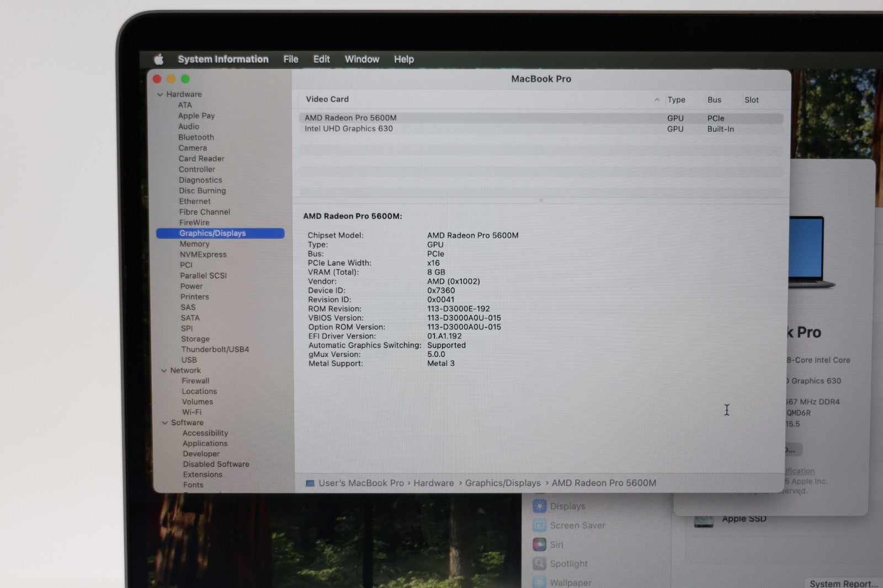Click the Bus column header
The image size is (883, 588).
[x=715, y=100]
